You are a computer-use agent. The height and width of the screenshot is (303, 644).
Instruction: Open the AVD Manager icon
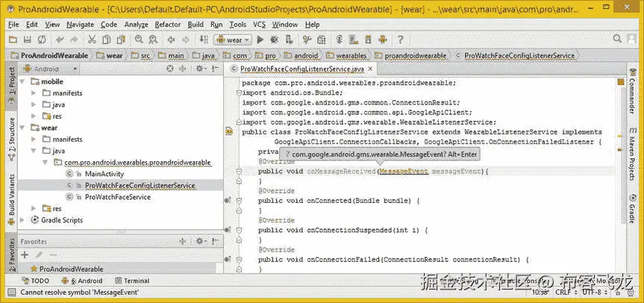pos(353,40)
